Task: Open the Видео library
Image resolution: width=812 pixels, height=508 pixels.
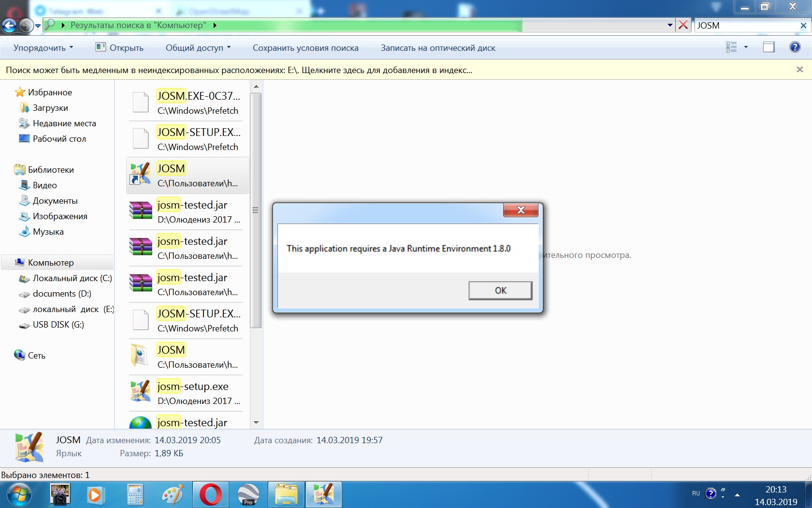Action: pyautogui.click(x=38, y=185)
